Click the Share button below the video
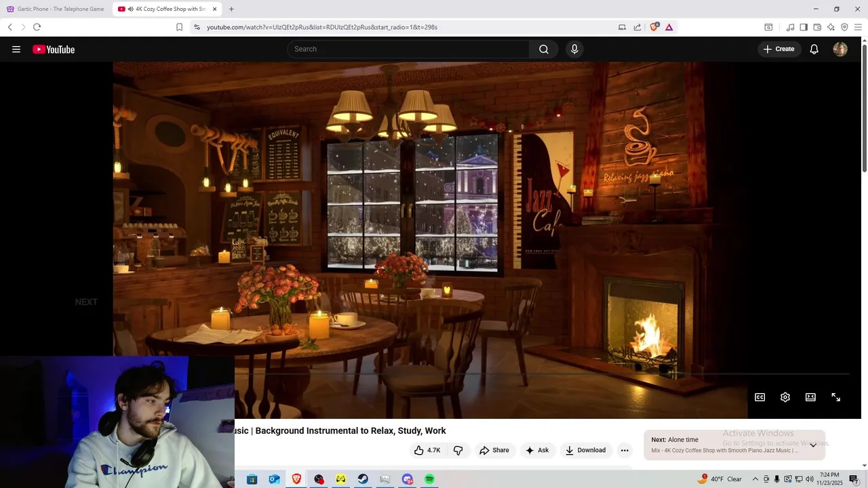The image size is (868, 488). click(494, 450)
